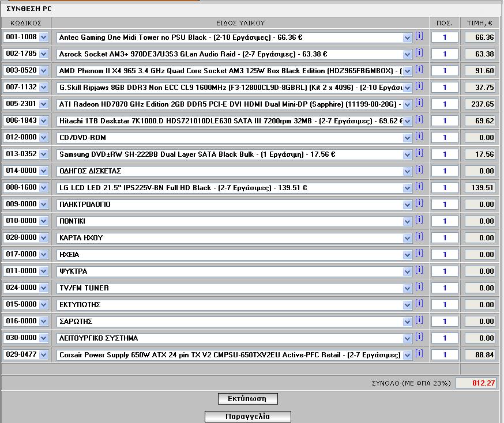Show info icon on ΠΛΗΚΤΡΟΛΟΓΙΟ row
Image resolution: width=504 pixels, height=423 pixels.
[x=419, y=203]
